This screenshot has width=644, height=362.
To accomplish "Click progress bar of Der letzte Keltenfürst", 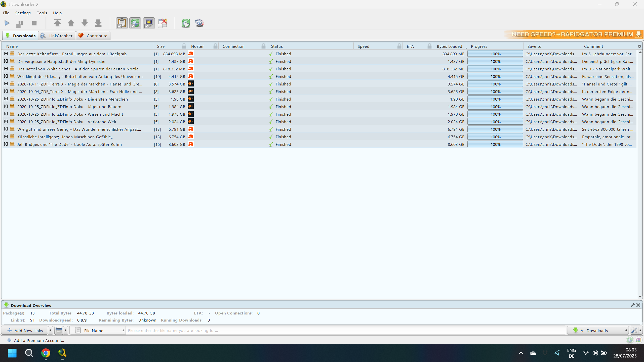I will tap(495, 54).
